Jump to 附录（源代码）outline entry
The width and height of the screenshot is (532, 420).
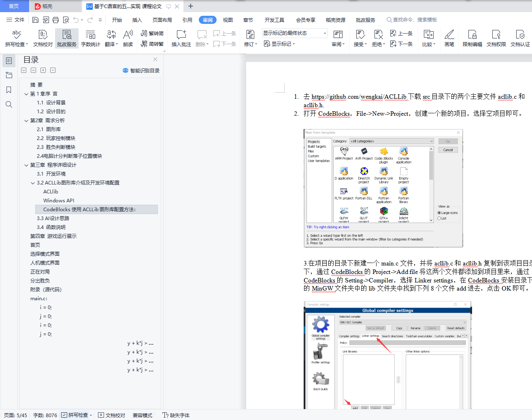click(x=46, y=290)
